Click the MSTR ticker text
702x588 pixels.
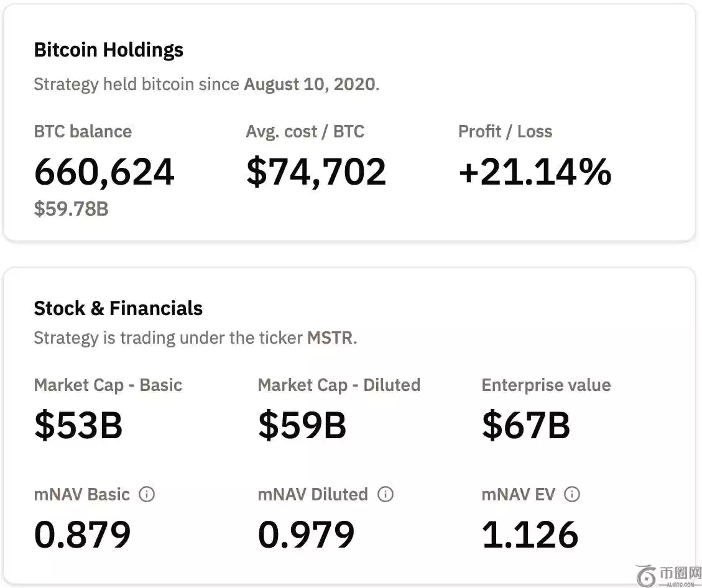pos(330,338)
